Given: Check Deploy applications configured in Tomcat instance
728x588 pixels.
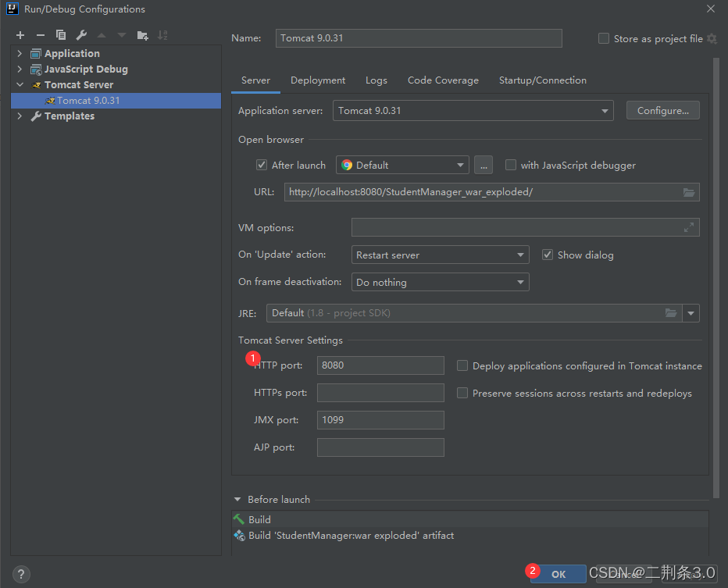Looking at the screenshot, I should point(462,365).
